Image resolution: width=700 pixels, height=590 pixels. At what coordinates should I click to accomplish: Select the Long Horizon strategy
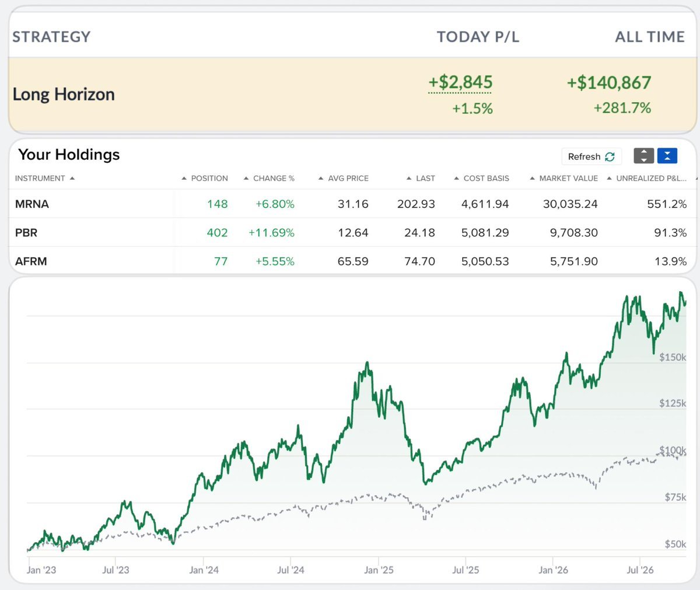point(64,95)
